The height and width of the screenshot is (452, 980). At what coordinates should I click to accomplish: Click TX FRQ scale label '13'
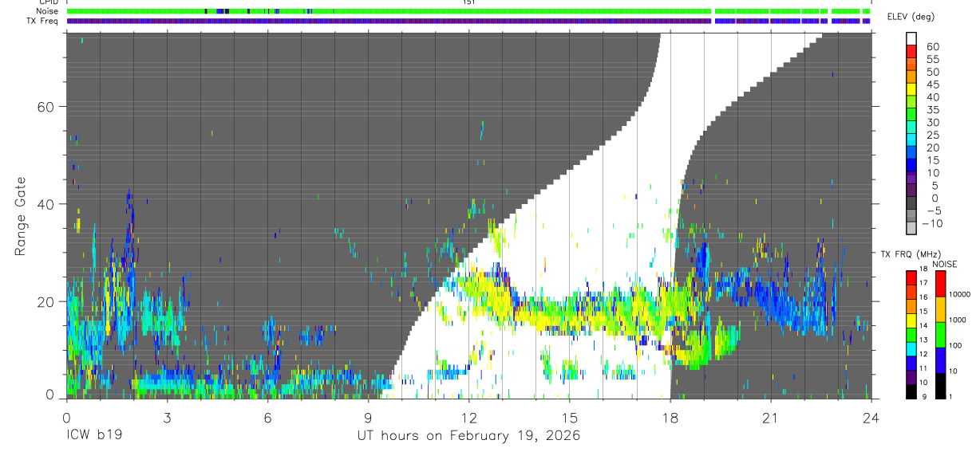tap(923, 340)
